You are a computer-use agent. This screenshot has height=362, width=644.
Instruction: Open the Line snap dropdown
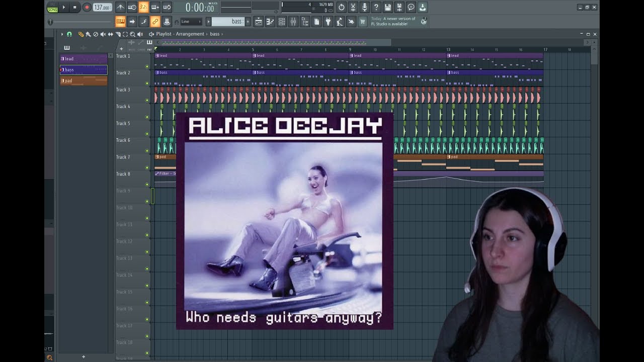click(191, 22)
